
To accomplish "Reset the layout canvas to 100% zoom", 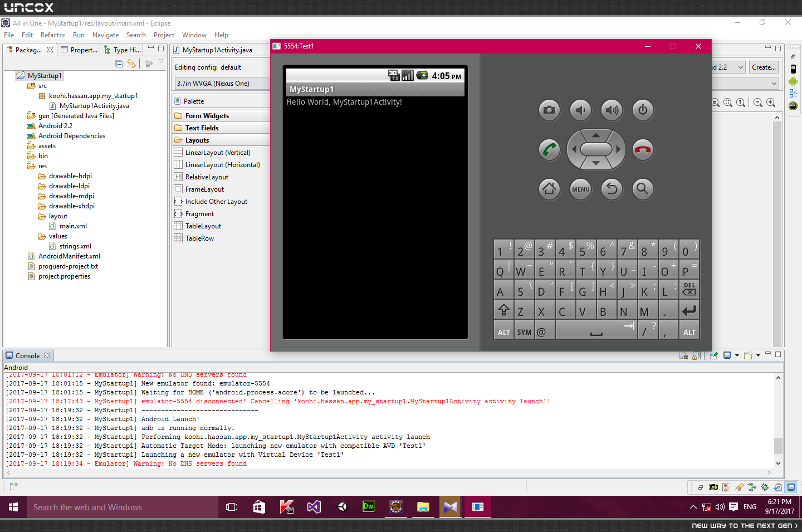I will coord(741,103).
